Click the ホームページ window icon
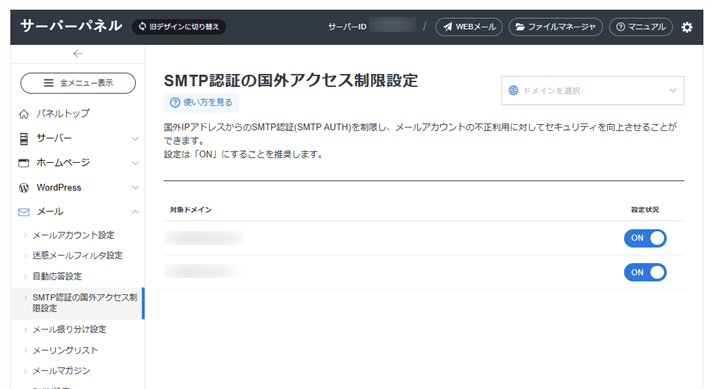Screen dimensions: 710x389 tap(24, 163)
